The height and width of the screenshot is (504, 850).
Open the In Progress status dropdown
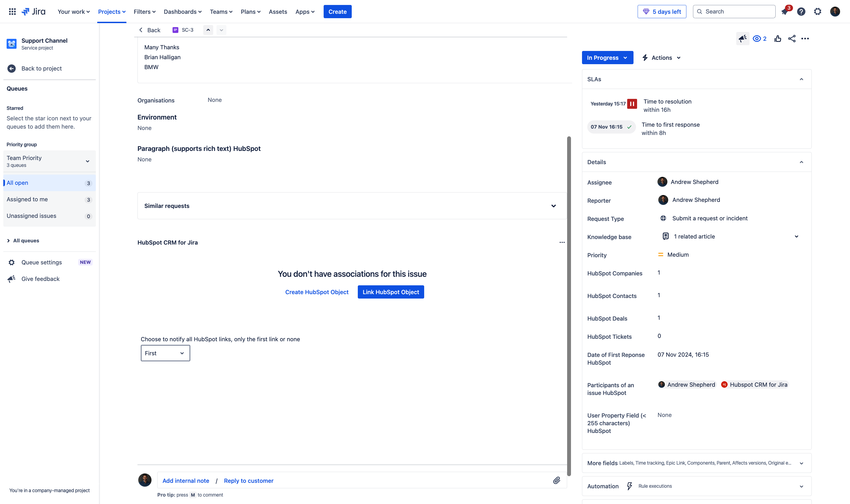pyautogui.click(x=607, y=57)
